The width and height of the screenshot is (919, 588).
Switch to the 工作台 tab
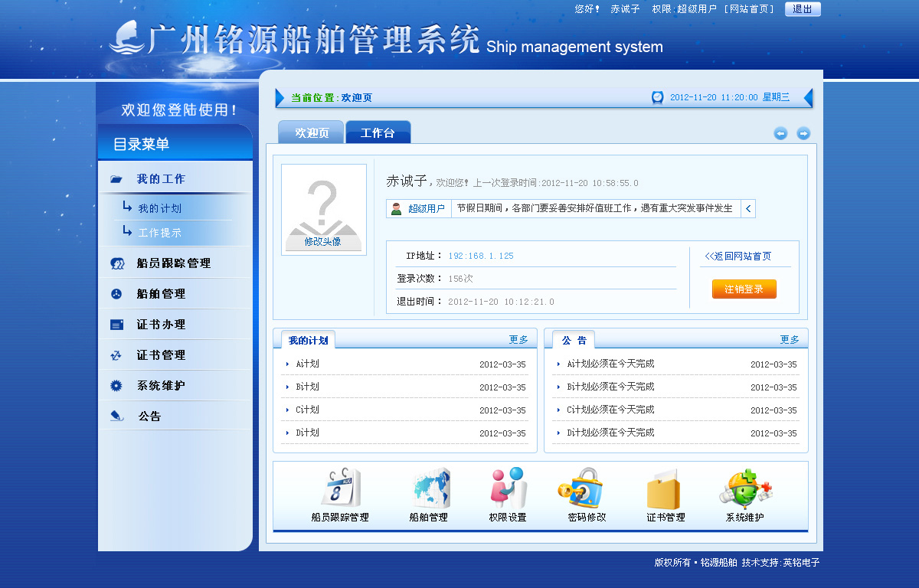pos(378,132)
